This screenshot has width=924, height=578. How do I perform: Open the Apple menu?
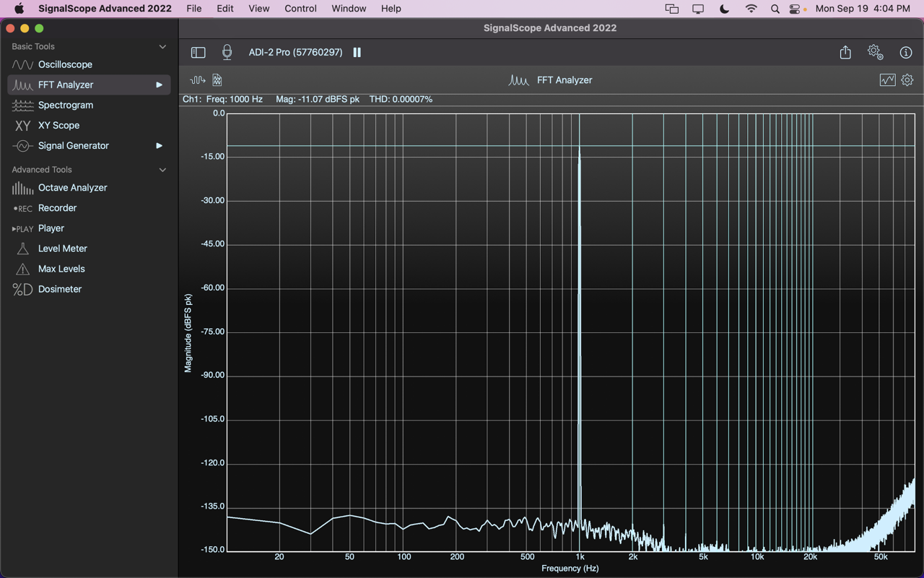(19, 9)
